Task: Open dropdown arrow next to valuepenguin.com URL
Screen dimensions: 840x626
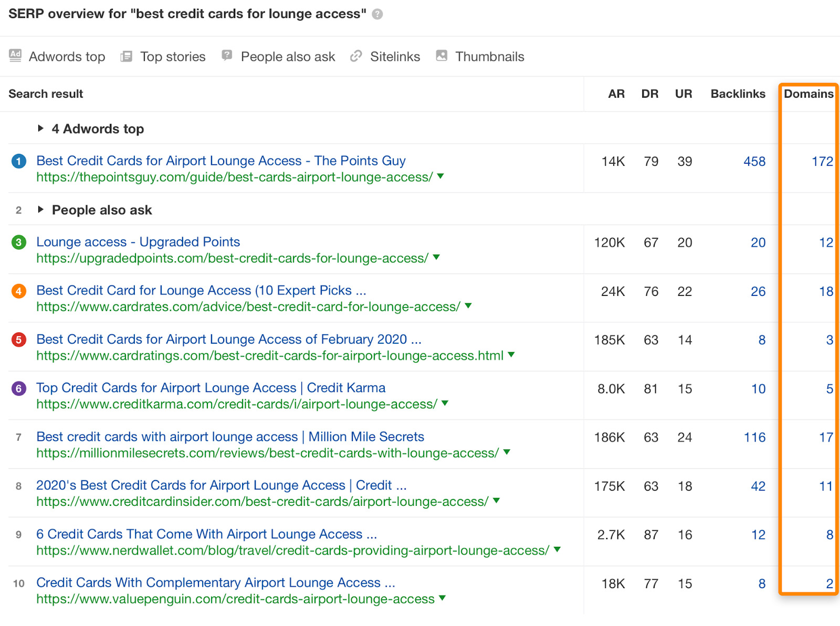Action: click(442, 598)
